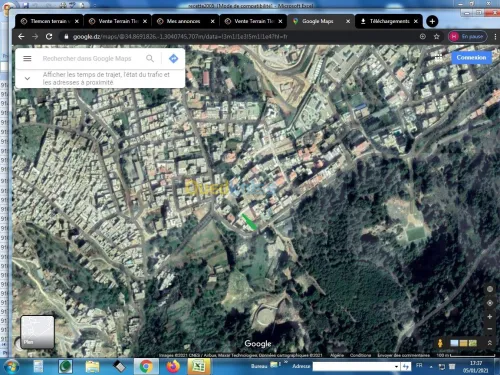Open Chrome from the taskbar
This screenshot has height=375, width=500.
[x=146, y=367]
